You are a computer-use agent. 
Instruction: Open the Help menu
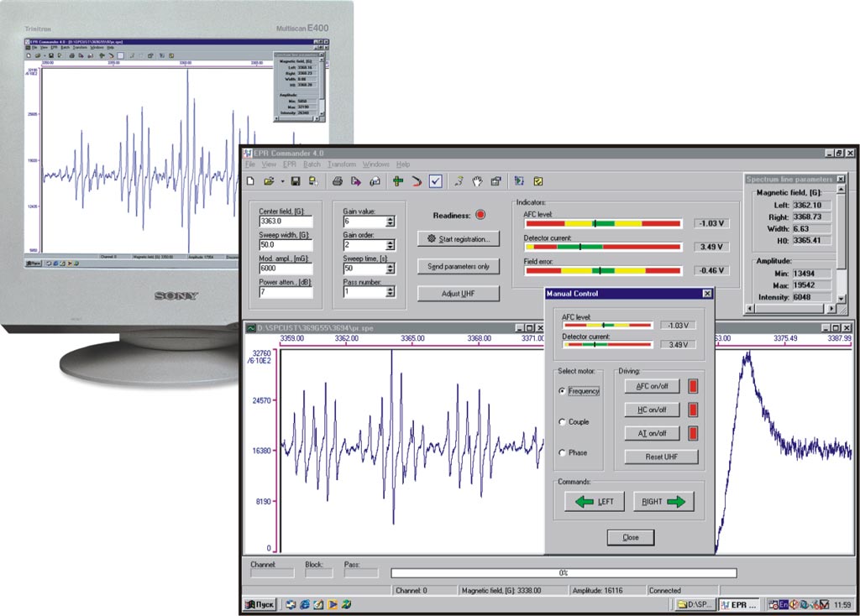403,164
